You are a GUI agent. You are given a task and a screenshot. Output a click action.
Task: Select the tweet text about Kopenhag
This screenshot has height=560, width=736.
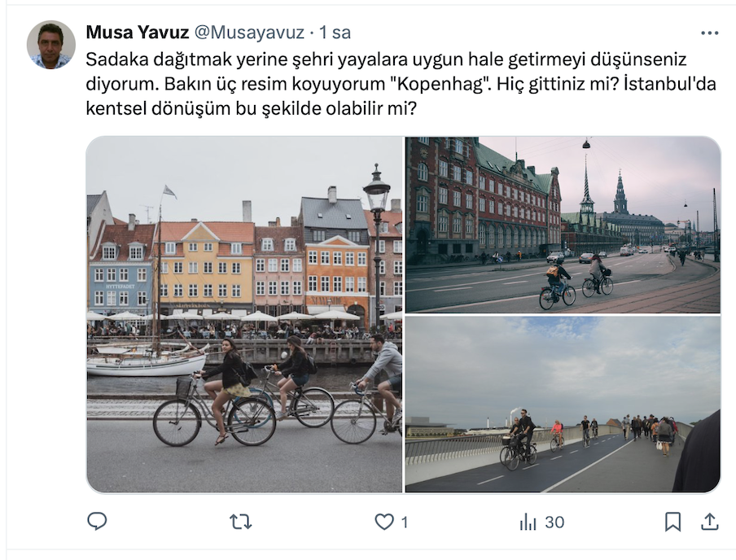pyautogui.click(x=401, y=84)
